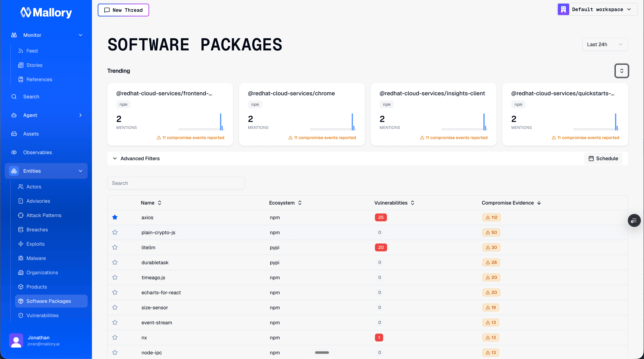Expand the Advanced Filters section
Image resolution: width=644 pixels, height=359 pixels.
pyautogui.click(x=136, y=159)
